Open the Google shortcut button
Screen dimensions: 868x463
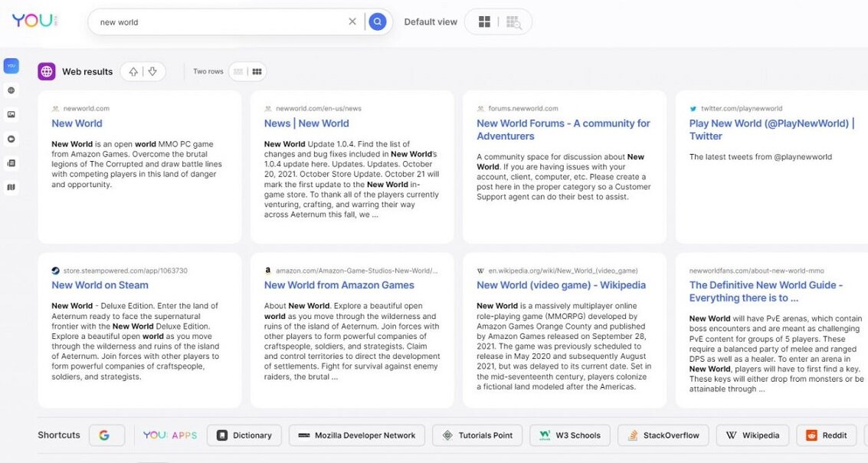(106, 435)
